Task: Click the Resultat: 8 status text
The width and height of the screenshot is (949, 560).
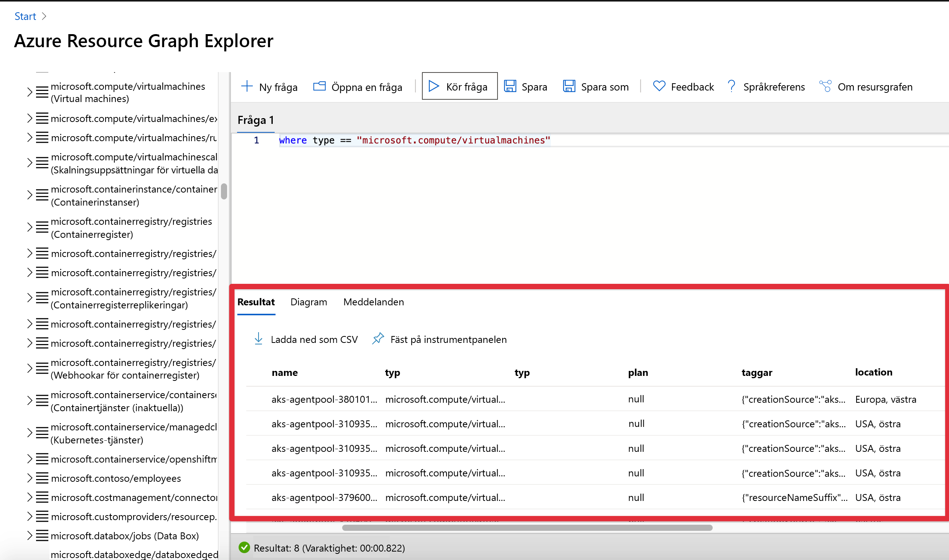Action: tap(329, 548)
